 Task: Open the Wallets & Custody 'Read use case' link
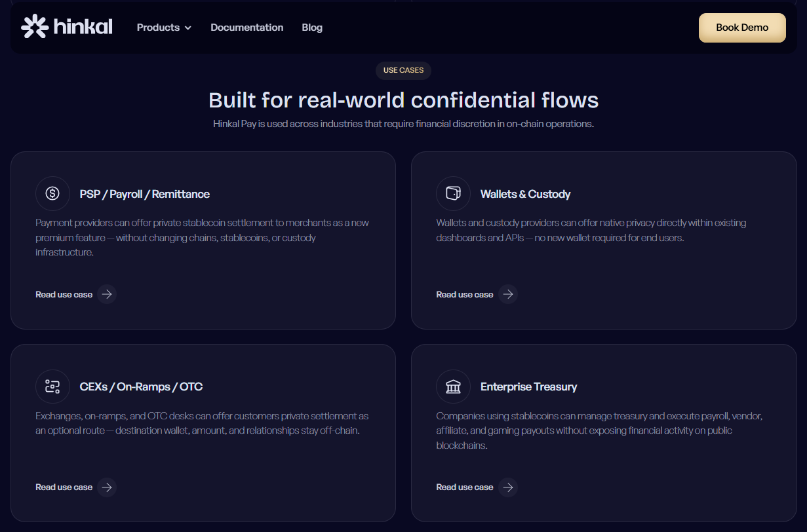coord(477,294)
